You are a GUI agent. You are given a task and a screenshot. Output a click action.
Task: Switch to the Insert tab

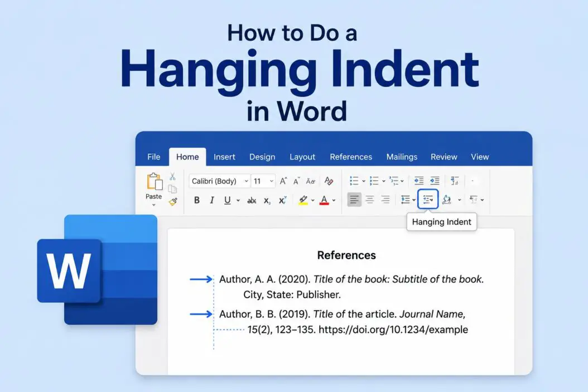coord(224,157)
